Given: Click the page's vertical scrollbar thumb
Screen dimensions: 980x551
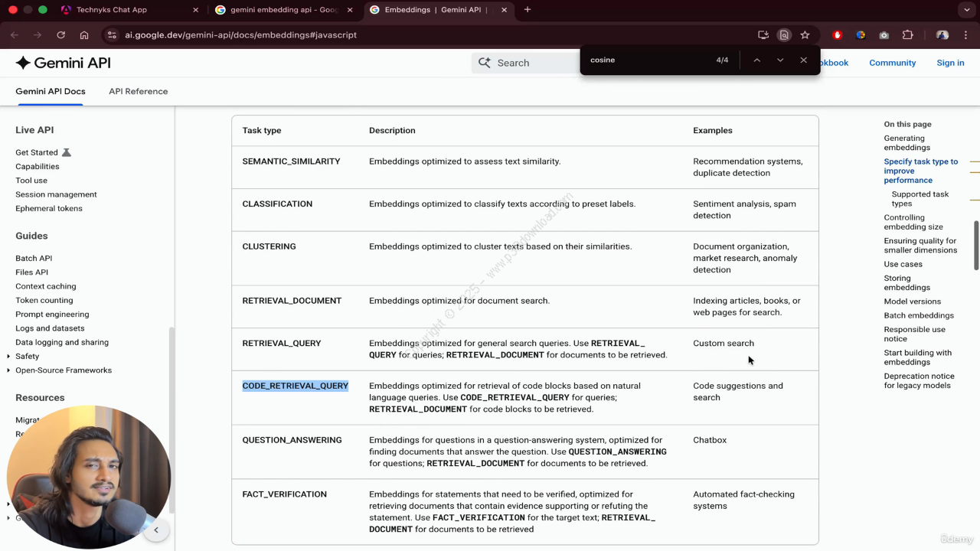Looking at the screenshot, I should click(x=976, y=245).
